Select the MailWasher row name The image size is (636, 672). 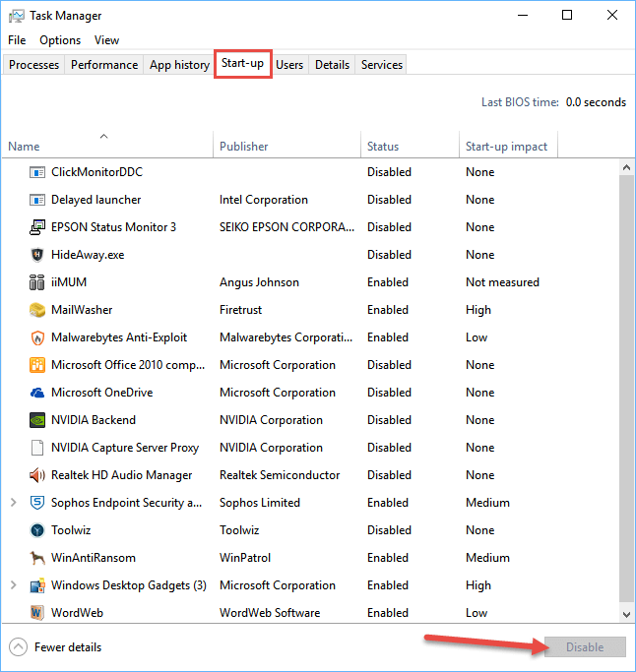click(82, 310)
